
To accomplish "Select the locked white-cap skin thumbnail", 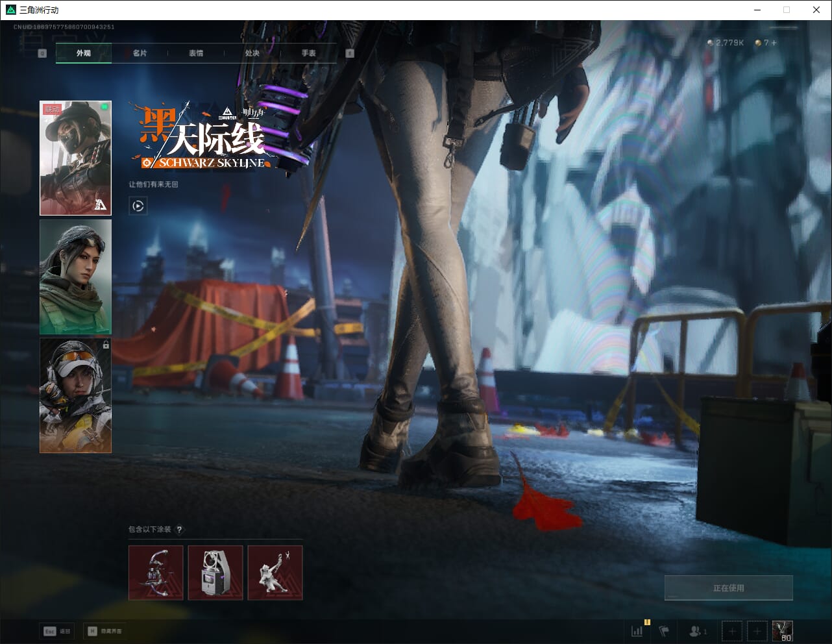I will (x=75, y=395).
